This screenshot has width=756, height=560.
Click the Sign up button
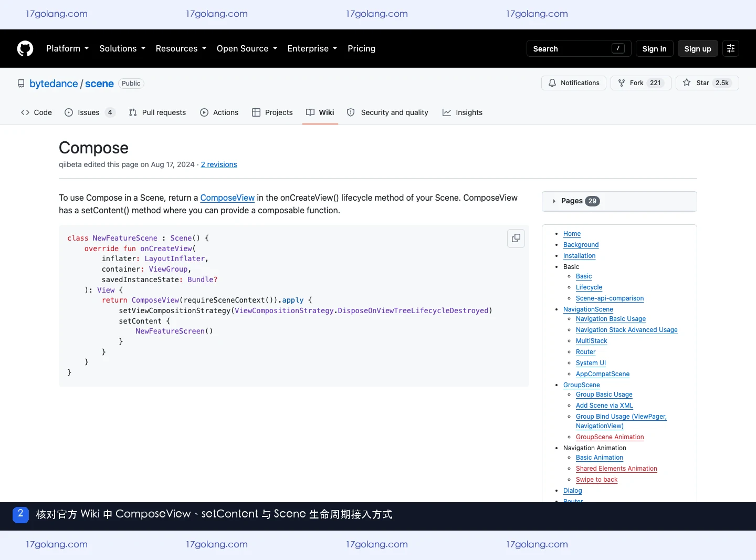(698, 48)
